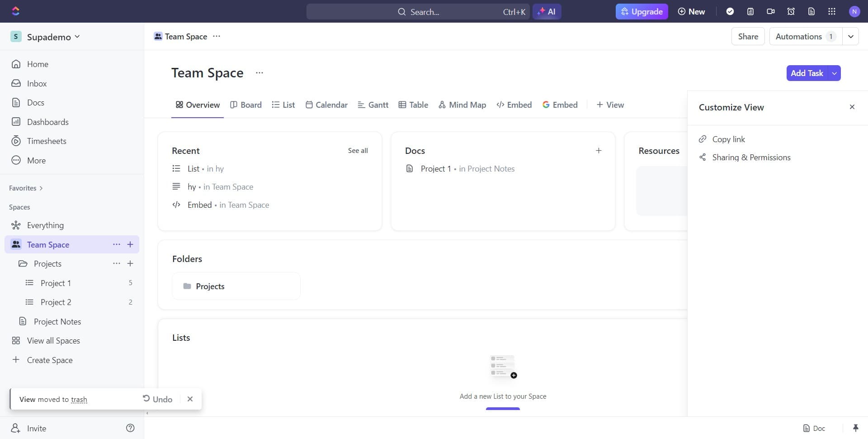Click the video clip recorder icon
This screenshot has height=439, width=868.
tap(771, 12)
